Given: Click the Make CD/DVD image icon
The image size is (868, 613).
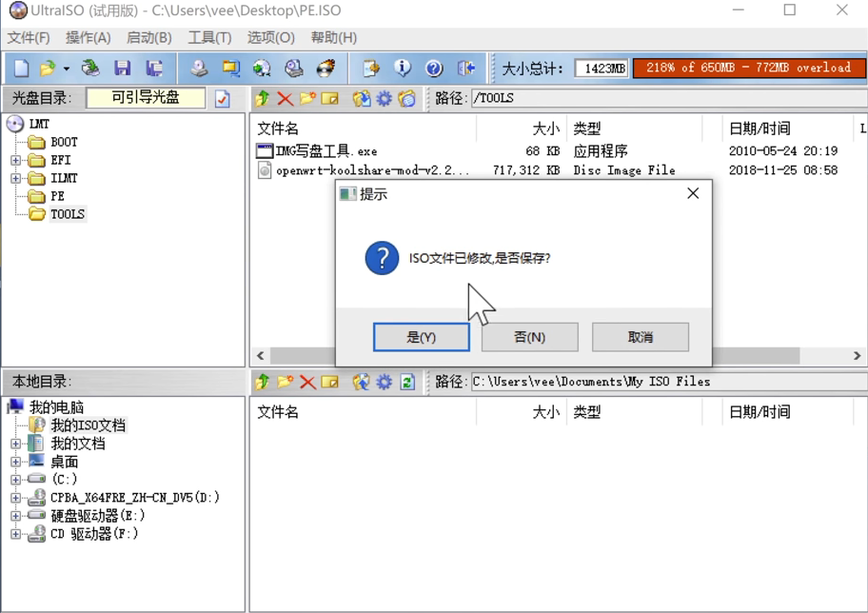Looking at the screenshot, I should 199,69.
